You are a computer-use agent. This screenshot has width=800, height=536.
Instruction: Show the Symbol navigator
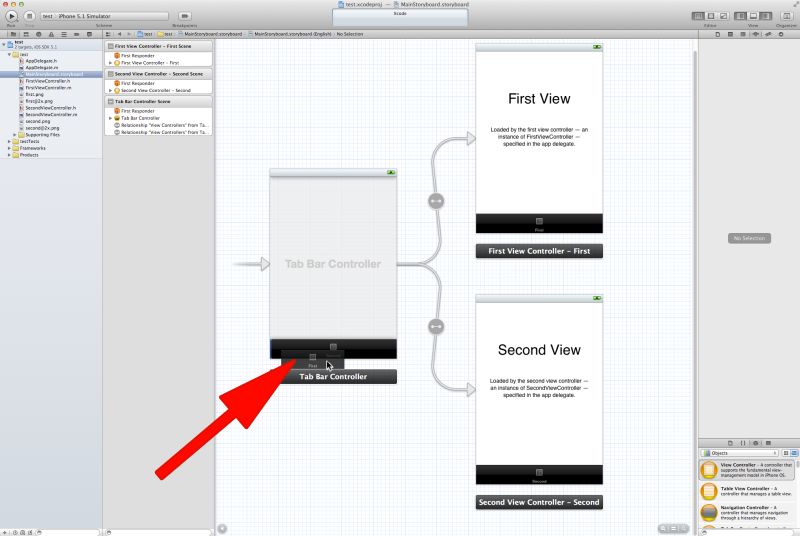(x=26, y=34)
